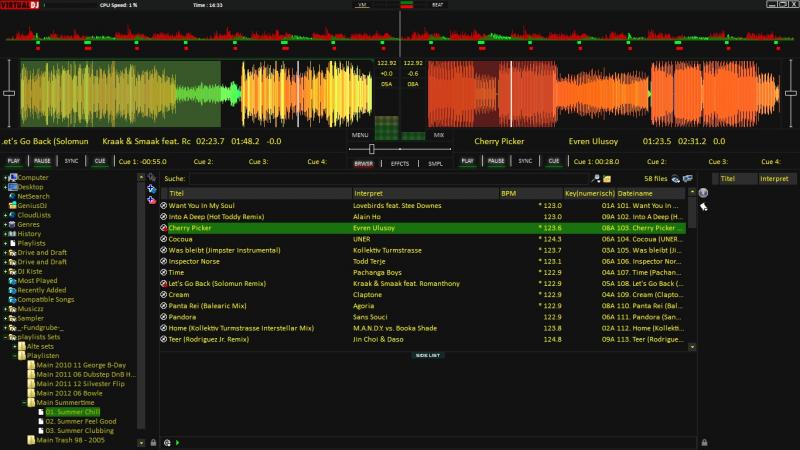
Task: Click the song list scrollbar down arrow
Action: click(x=692, y=347)
